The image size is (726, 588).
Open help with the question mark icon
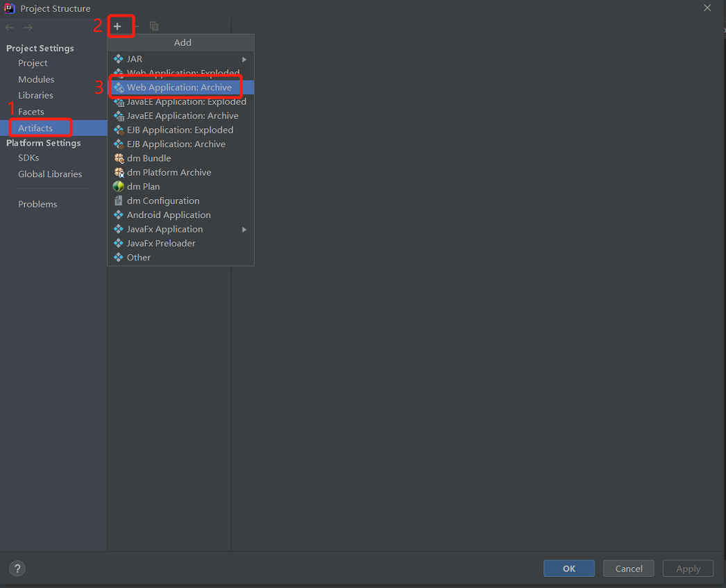tap(17, 568)
